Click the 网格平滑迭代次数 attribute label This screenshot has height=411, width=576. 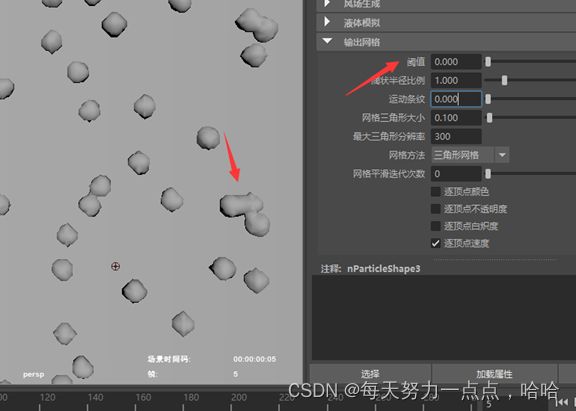click(389, 174)
